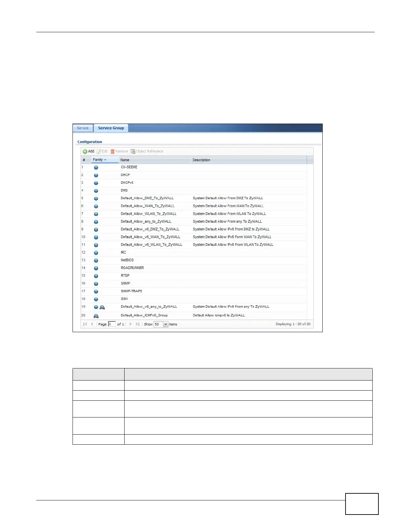Click IPv6 icon for Default_Allow_v6_any_to_ZyWALL
411x532 pixels.
(102, 307)
